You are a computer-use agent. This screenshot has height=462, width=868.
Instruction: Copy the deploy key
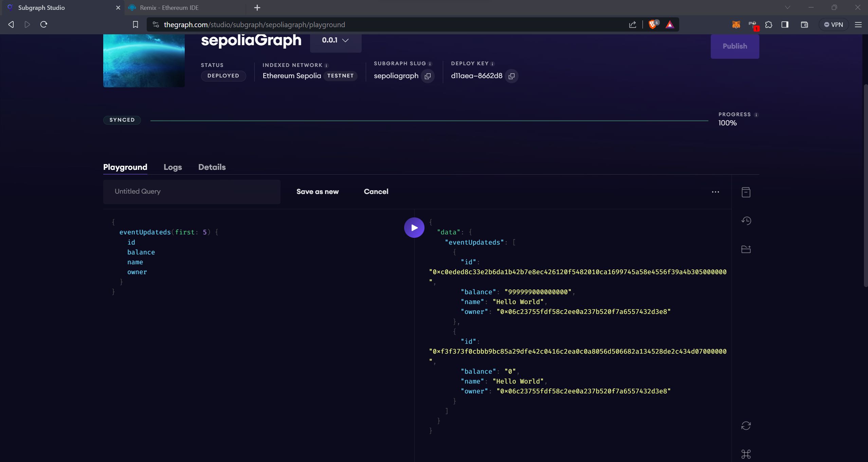[511, 76]
